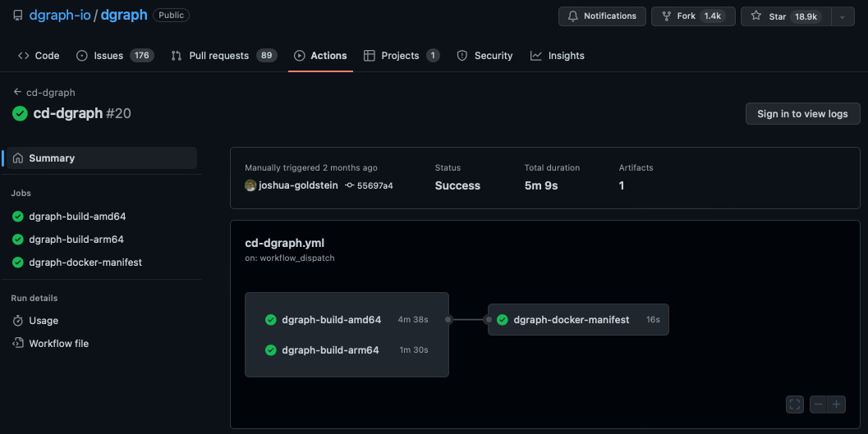
Task: Click the Projects table icon
Action: tap(370, 55)
